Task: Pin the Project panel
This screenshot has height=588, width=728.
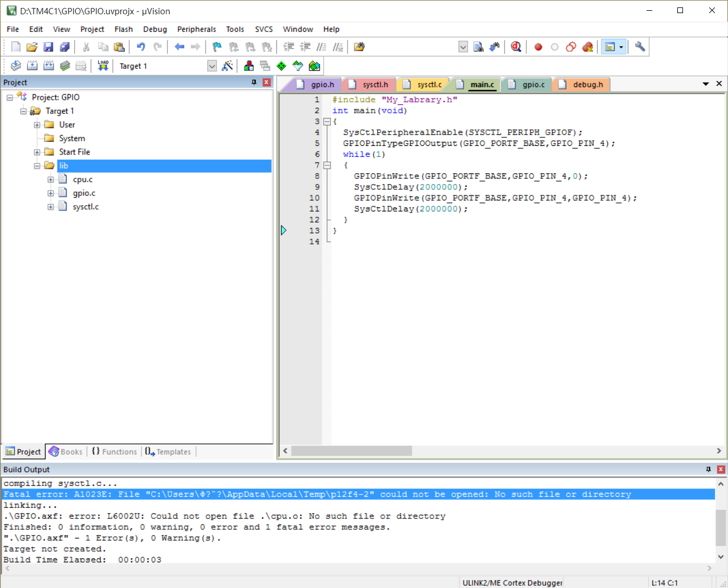Action: click(x=254, y=83)
